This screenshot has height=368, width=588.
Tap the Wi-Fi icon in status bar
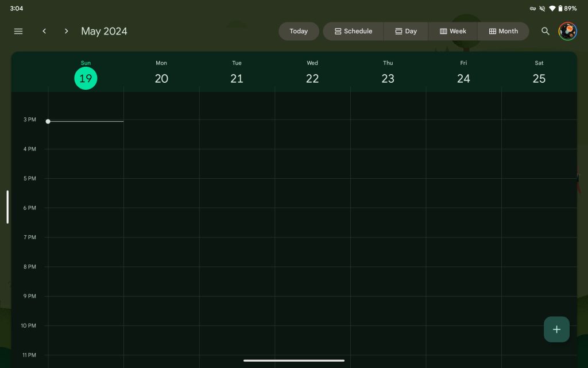[552, 9]
